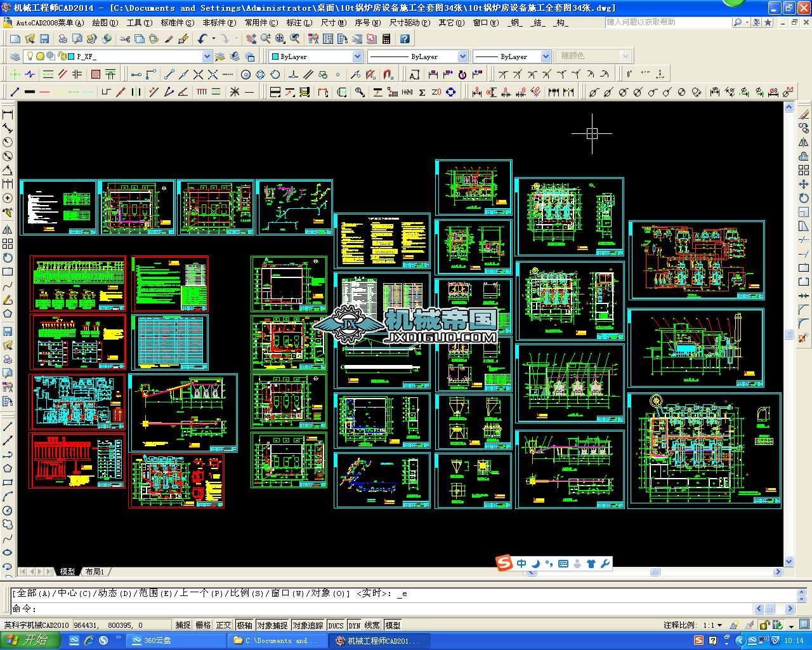This screenshot has height=650, width=812.
Task: Click the Copy icon in standard toolbar
Action: point(139,39)
